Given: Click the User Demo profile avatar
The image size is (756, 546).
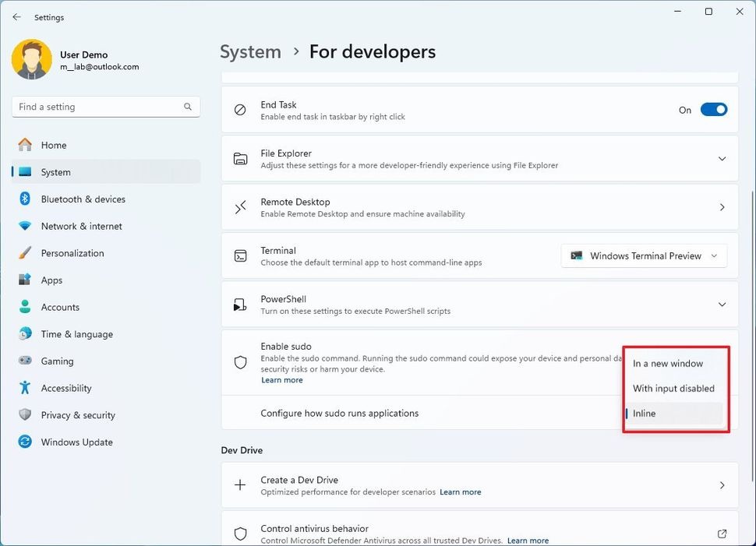Looking at the screenshot, I should point(32,59).
